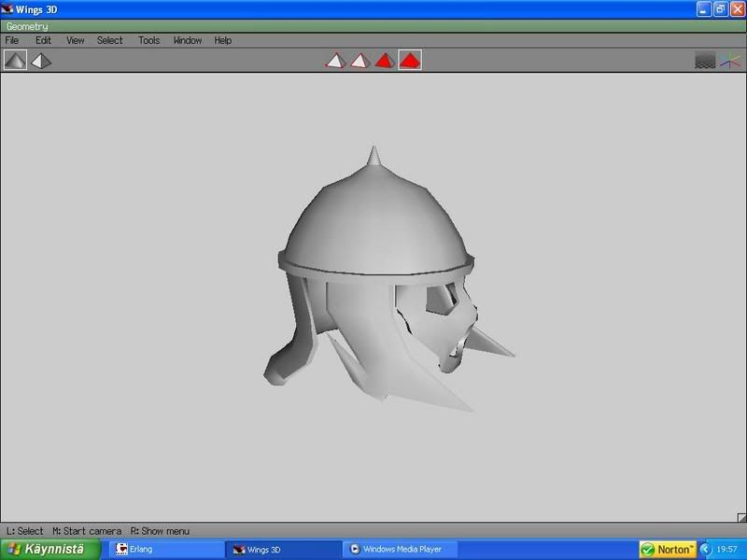This screenshot has height=560, width=747.
Task: Open the Select menu
Action: pos(109,40)
